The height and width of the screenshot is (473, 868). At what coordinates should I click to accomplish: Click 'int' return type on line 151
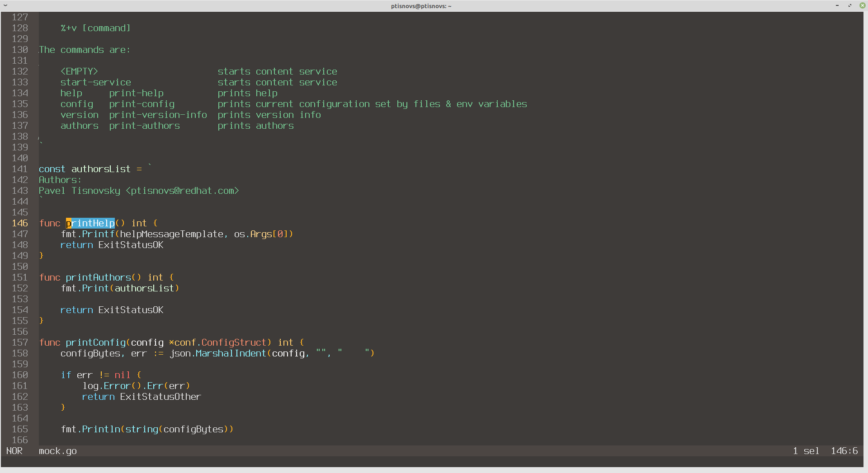156,277
